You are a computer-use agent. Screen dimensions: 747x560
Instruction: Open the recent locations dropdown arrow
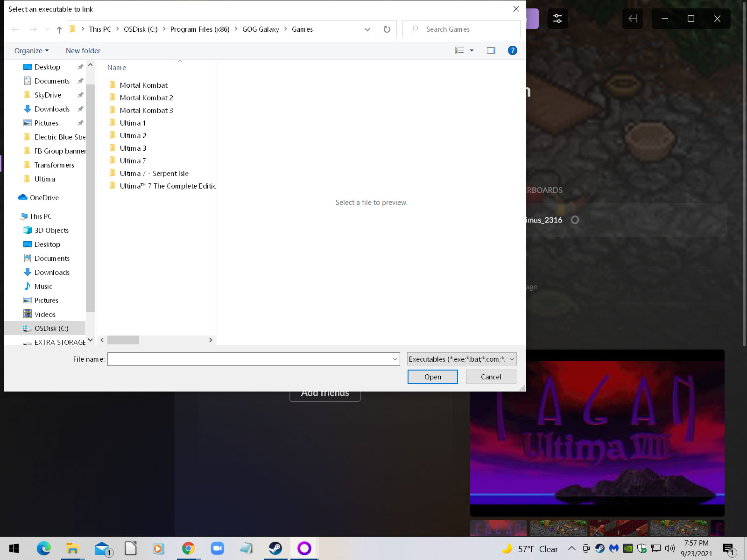(x=47, y=29)
